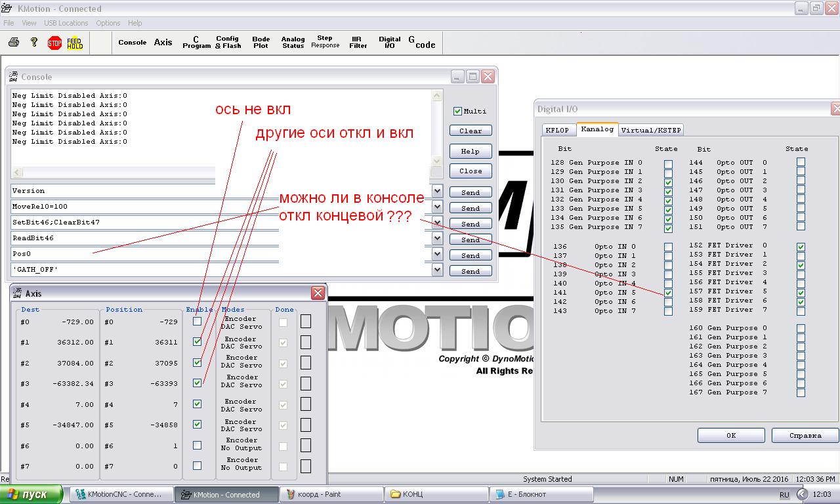This screenshot has width=840, height=504.
Task: Open the Options menu
Action: pyautogui.click(x=108, y=23)
